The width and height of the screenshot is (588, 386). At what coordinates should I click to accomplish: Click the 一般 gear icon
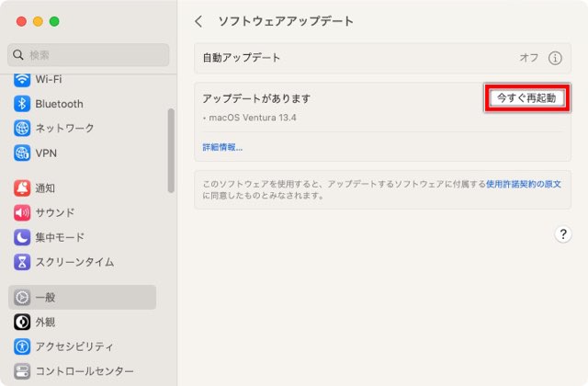22,297
